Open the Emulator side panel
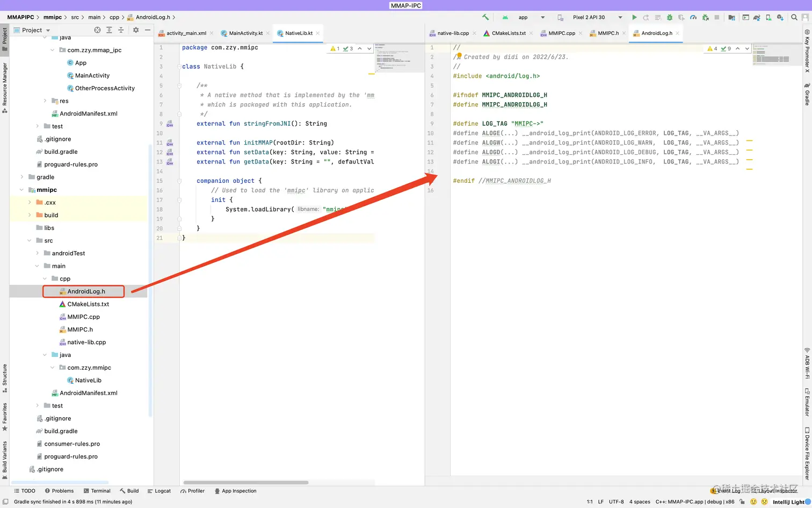The height and width of the screenshot is (508, 812). coord(807,402)
